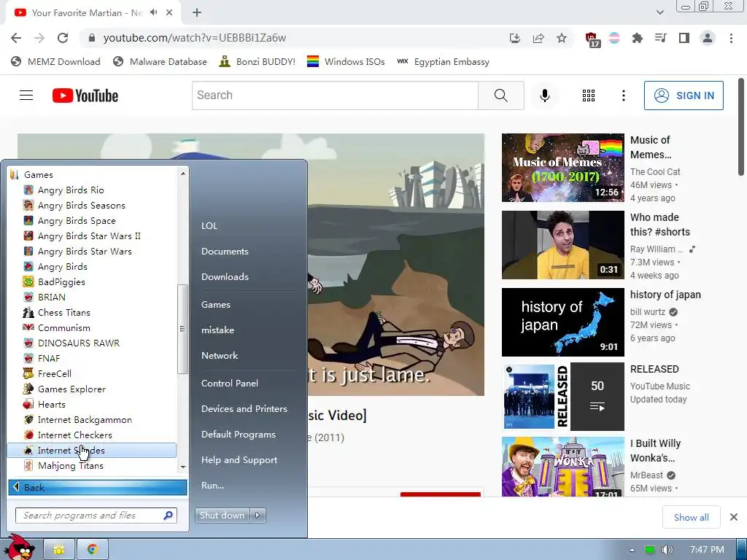Open Downloads from Start menu
Screen dimensions: 747x560
pyautogui.click(x=225, y=276)
